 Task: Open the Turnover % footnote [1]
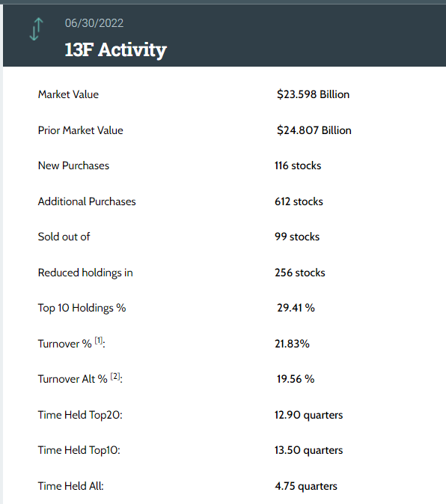99,341
